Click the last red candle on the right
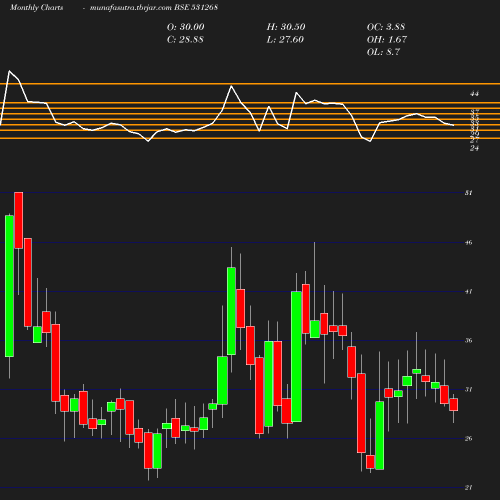500x500 pixels. [454, 404]
